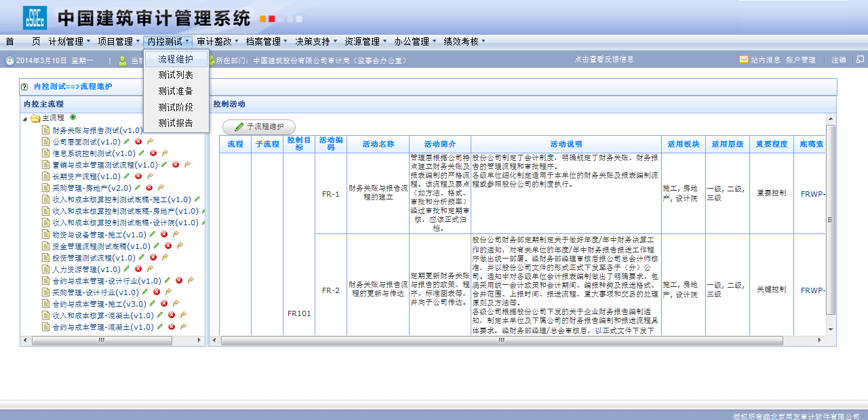Select 财务关账与报告测试(v1.0) tree node
The image size is (868, 420).
[97, 130]
